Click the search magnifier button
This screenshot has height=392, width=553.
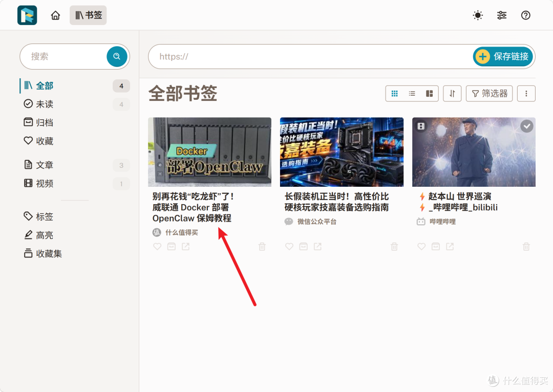(117, 56)
